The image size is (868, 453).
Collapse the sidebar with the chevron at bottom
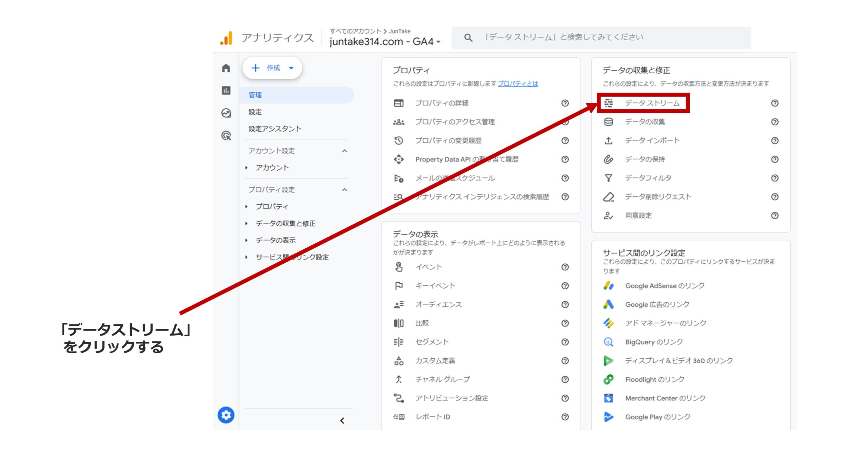click(x=342, y=421)
